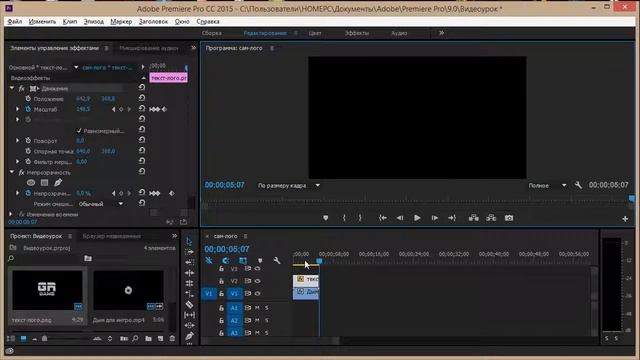This screenshot has width=640, height=360.
Task: Open the zoom level fit dropdown
Action: click(289, 185)
